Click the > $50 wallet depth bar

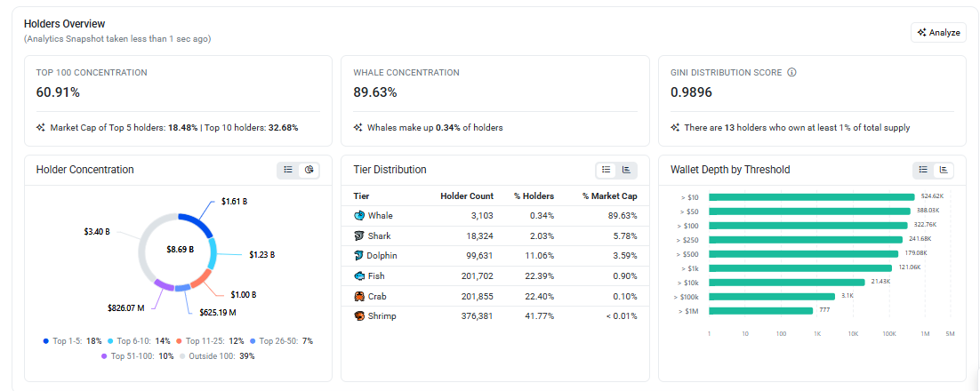(x=810, y=211)
